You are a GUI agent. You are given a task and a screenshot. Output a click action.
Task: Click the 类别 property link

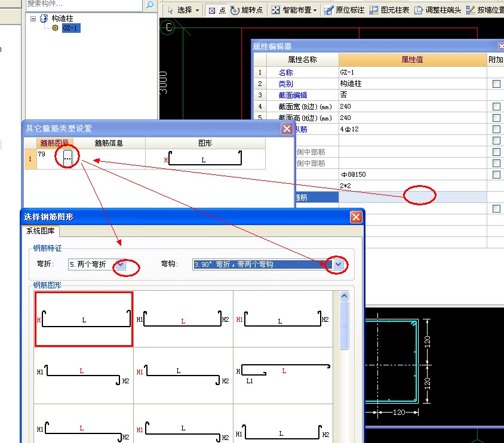(x=285, y=84)
